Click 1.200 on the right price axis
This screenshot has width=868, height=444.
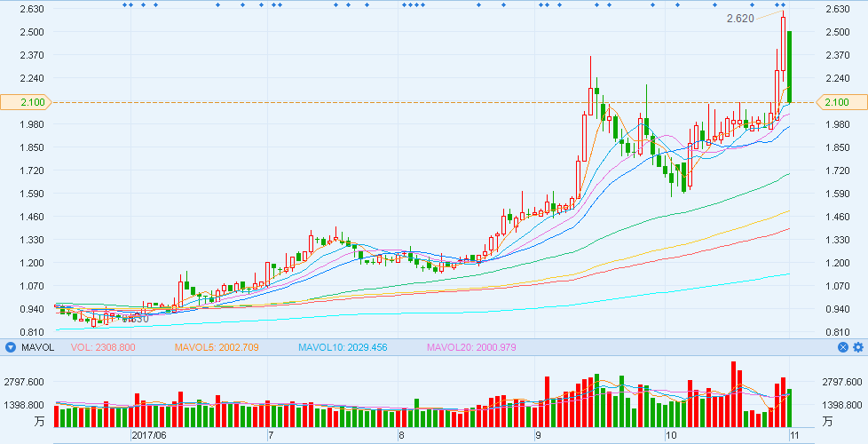pyautogui.click(x=836, y=263)
